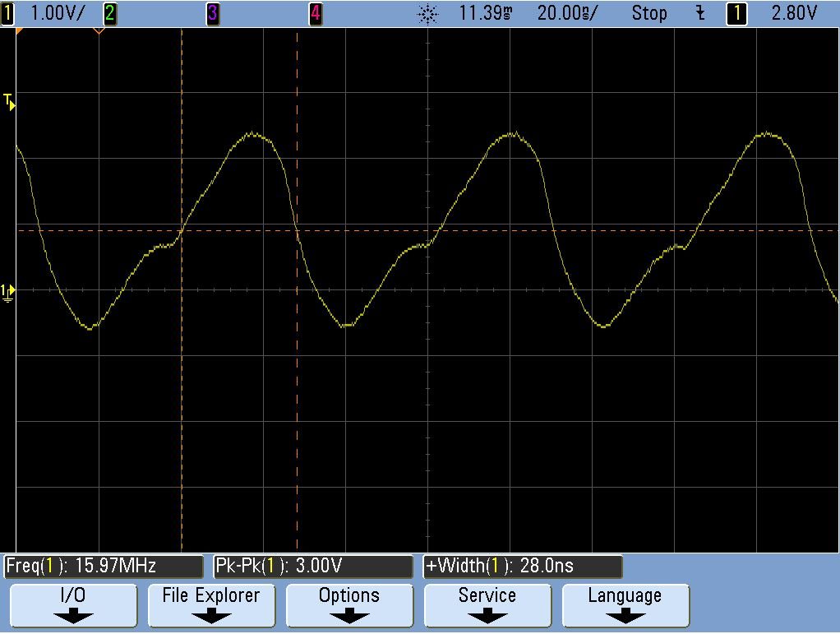Click the +Width(1) 28.0ns measurement readout

tap(523, 567)
